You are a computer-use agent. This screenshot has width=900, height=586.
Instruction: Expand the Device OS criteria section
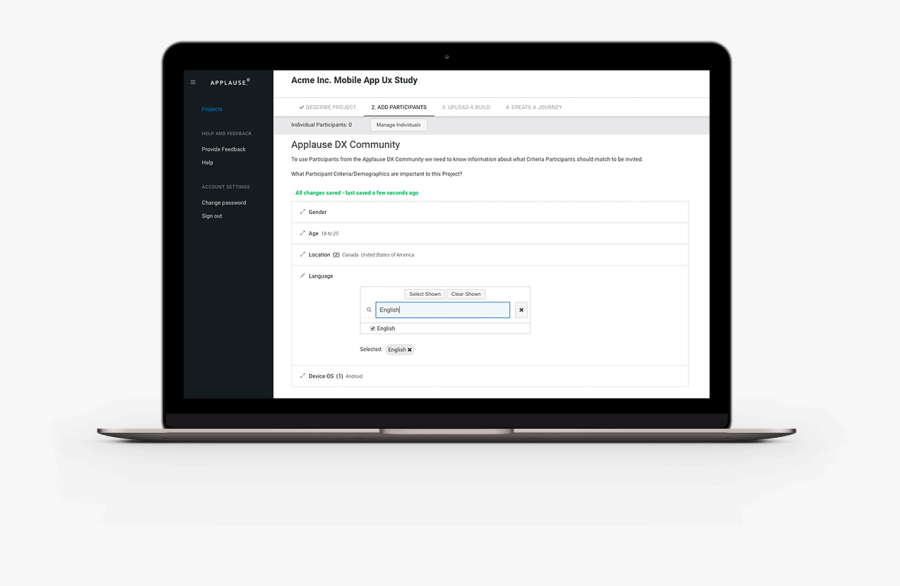pos(321,376)
